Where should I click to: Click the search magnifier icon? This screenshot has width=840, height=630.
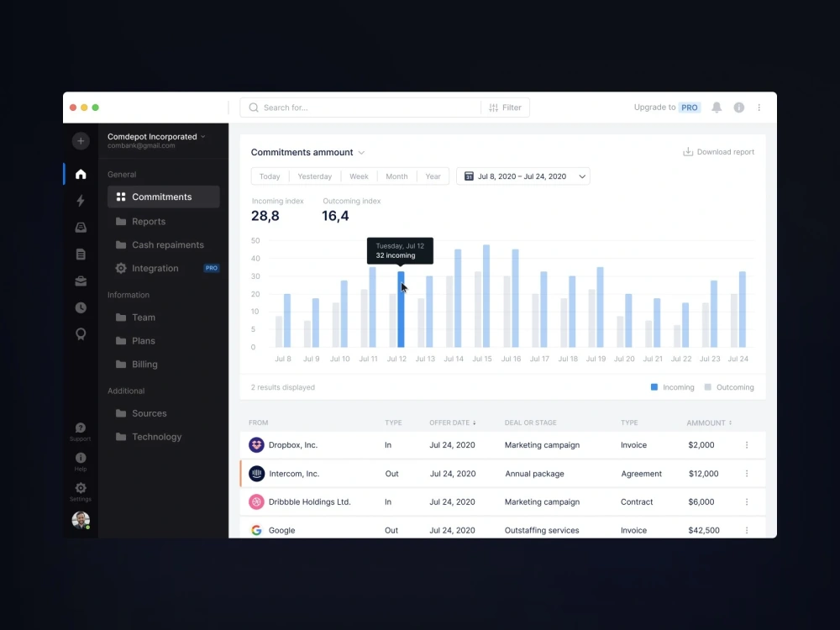[254, 108]
